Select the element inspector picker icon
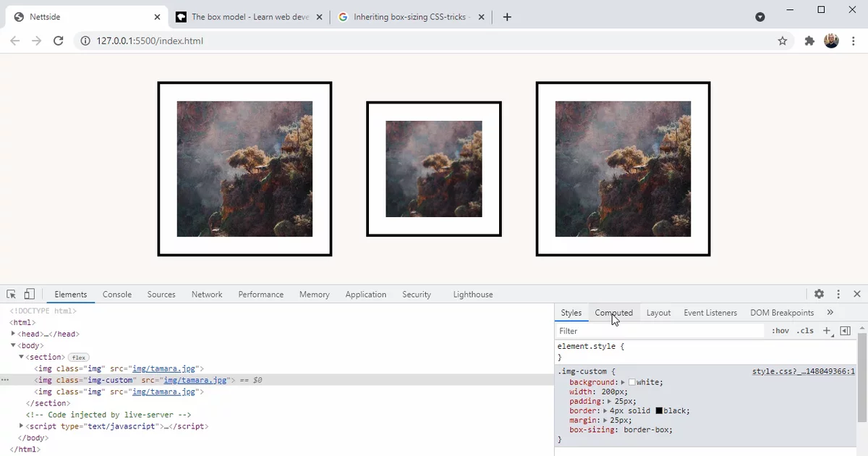 click(x=12, y=294)
